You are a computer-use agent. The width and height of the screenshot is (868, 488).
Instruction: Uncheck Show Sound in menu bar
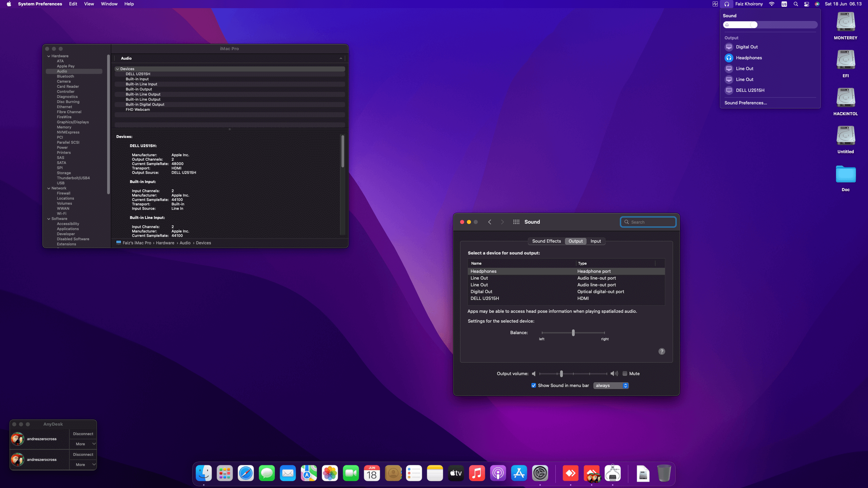click(x=534, y=385)
